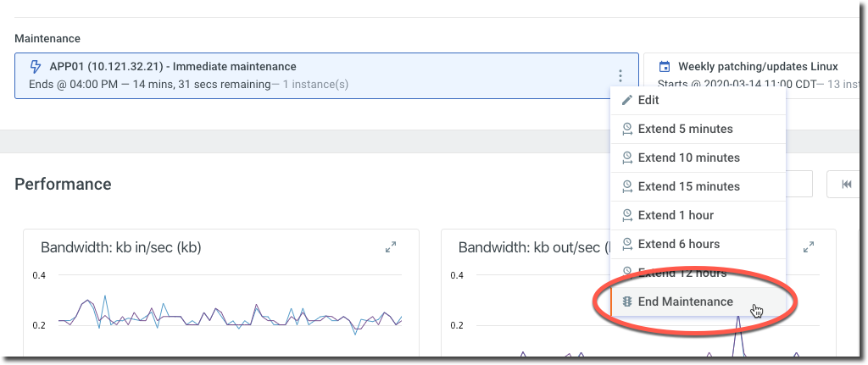
Task: Click the traffic light End Maintenance icon
Action: coord(627,301)
